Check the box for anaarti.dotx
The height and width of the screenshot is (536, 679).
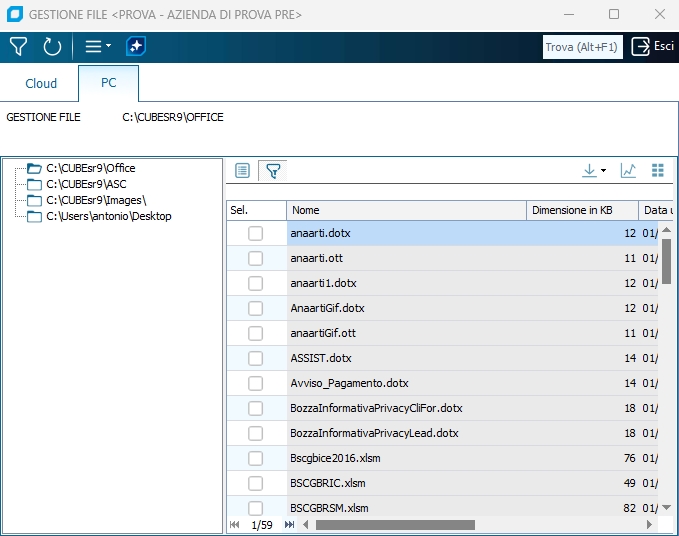[256, 233]
